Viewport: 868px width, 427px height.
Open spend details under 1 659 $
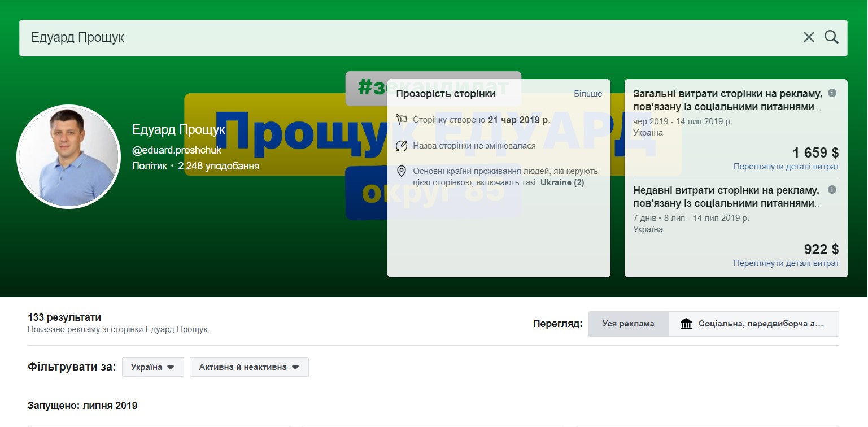pos(786,167)
